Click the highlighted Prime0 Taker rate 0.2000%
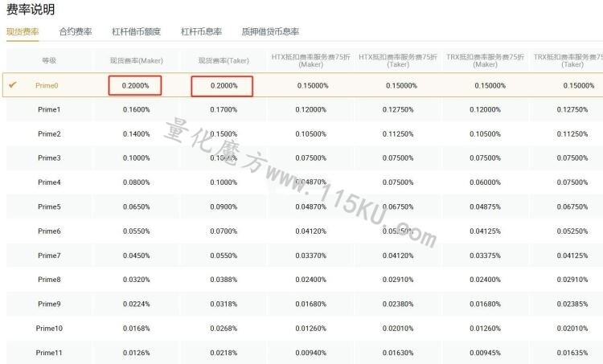The width and height of the screenshot is (603, 364). point(222,86)
